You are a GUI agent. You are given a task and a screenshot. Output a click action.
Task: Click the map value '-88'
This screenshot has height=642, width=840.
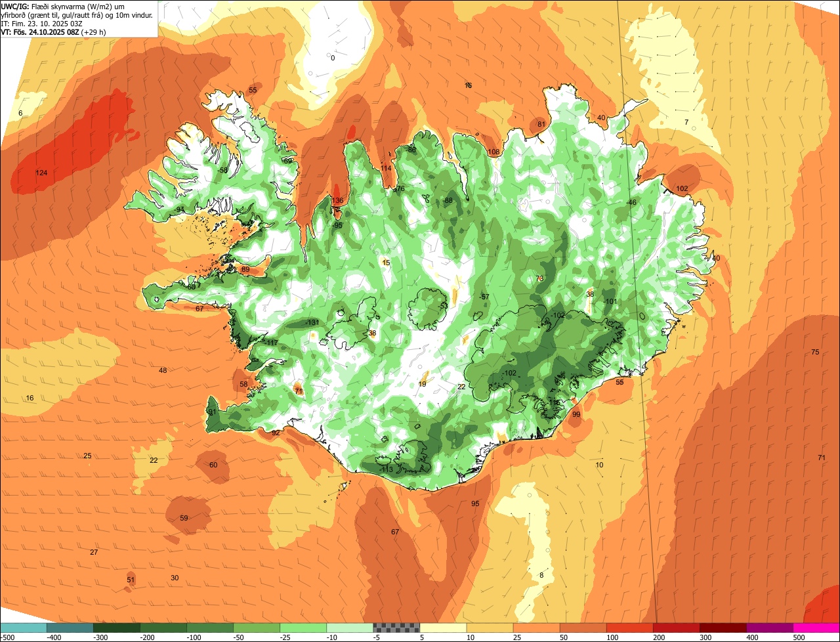tap(448, 200)
